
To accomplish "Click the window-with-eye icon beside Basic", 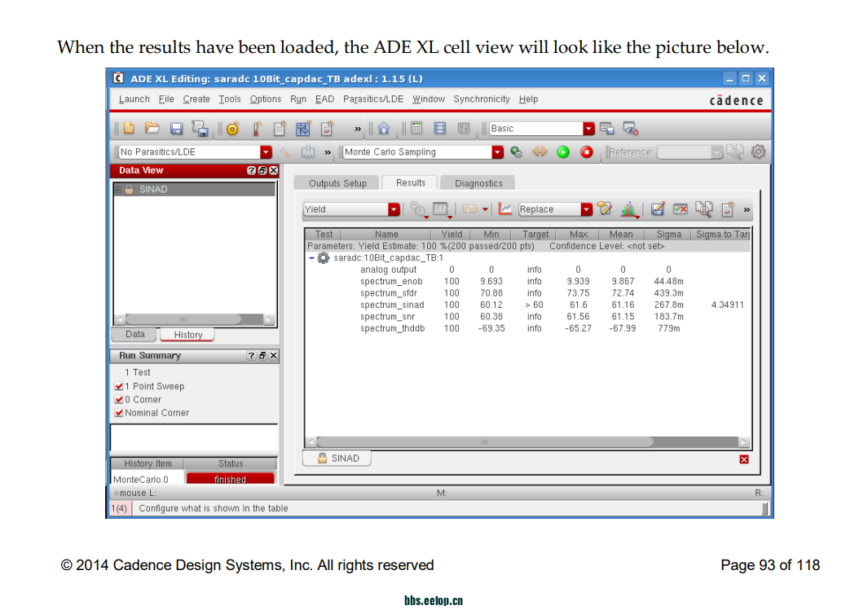I will (631, 129).
